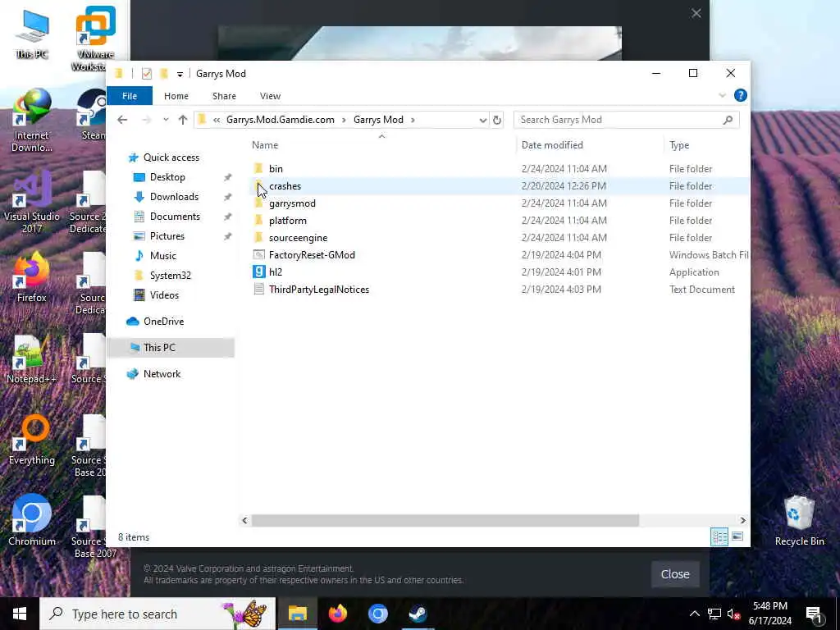840x630 pixels.
Task: Click Close button in Steam window
Action: 675,573
